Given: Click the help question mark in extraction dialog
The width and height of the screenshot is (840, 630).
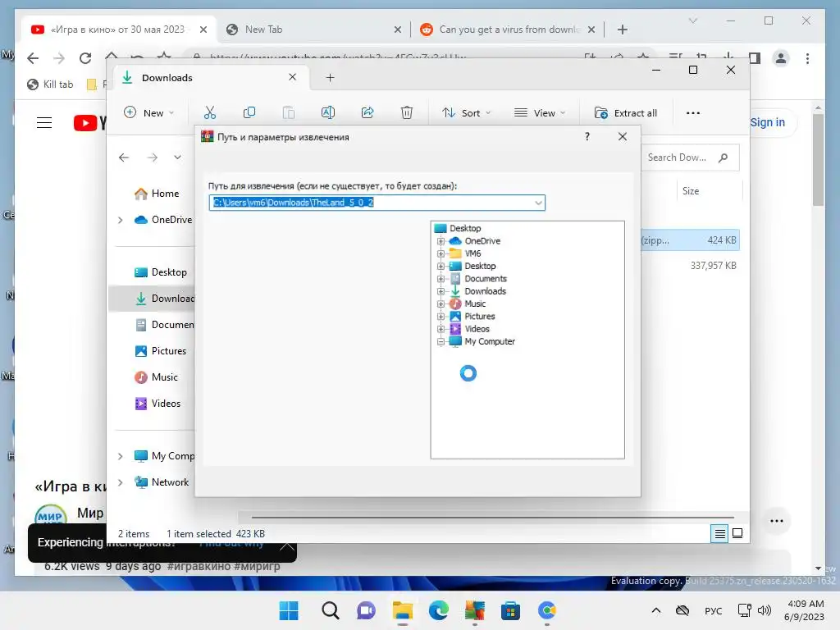Looking at the screenshot, I should coord(587,137).
